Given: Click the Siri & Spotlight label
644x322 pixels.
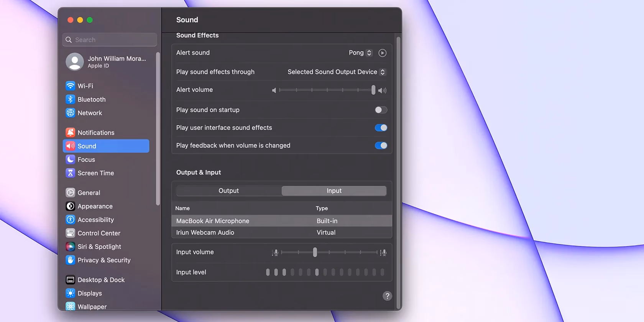Looking at the screenshot, I should pyautogui.click(x=99, y=246).
